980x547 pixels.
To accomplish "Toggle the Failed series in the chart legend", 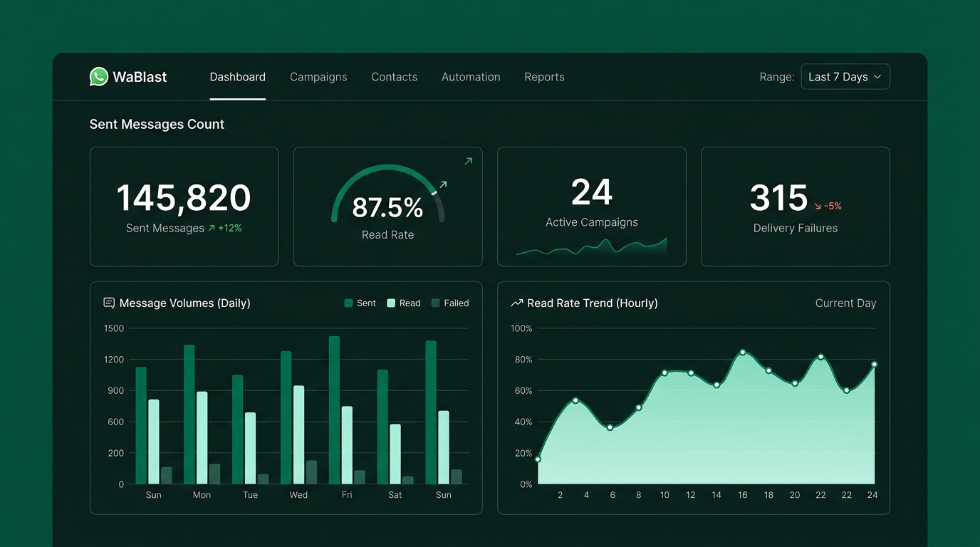I will [449, 303].
